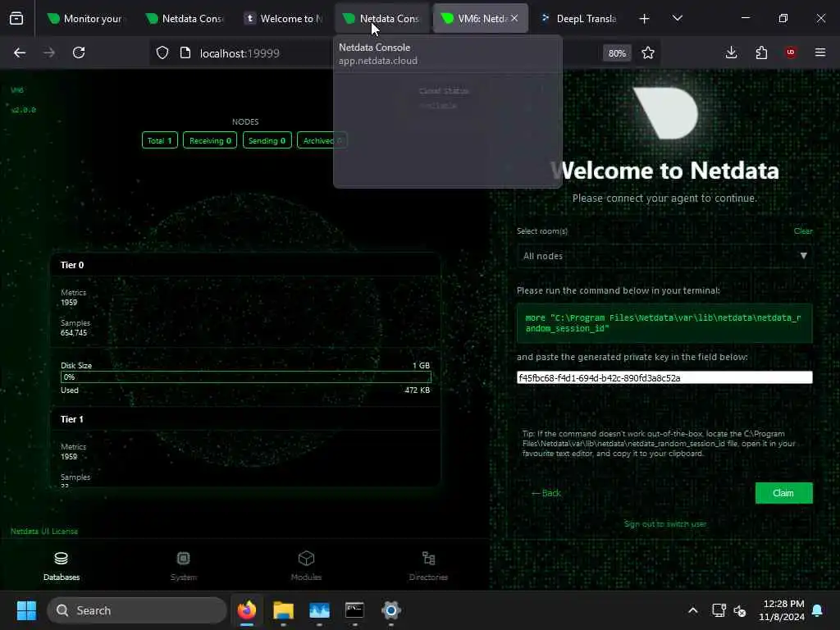The image size is (840, 630).
Task: Open the Modules section icon
Action: (x=306, y=559)
